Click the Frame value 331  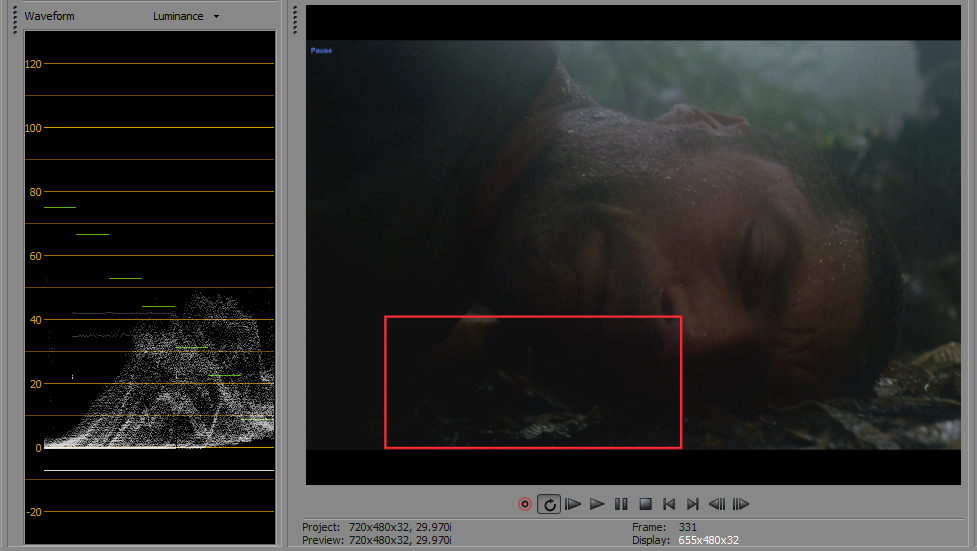tap(688, 527)
